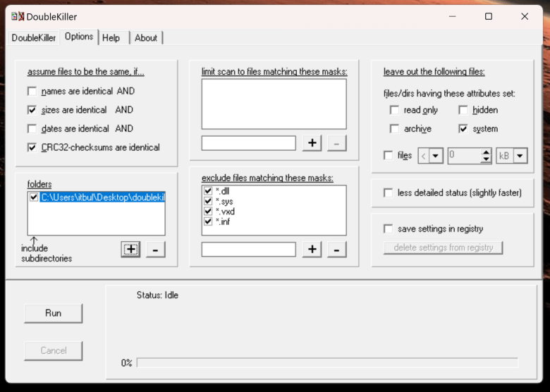This screenshot has width=550, height=392.
Task: Increase file size with up spinner arrow
Action: pyautogui.click(x=486, y=152)
